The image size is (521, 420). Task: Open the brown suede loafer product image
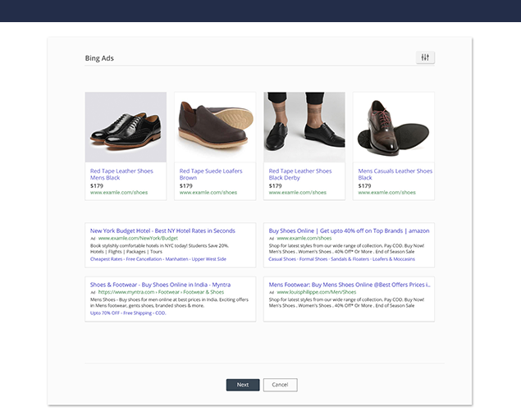[x=215, y=127]
